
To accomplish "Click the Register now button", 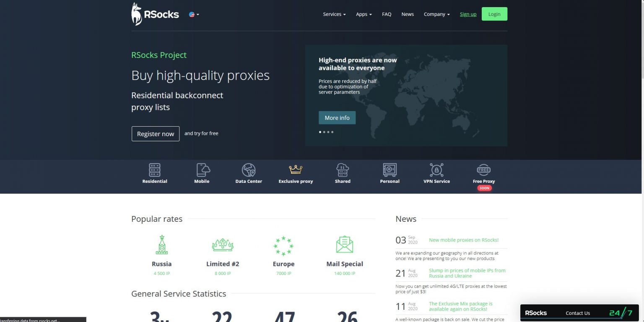I will [x=155, y=134].
